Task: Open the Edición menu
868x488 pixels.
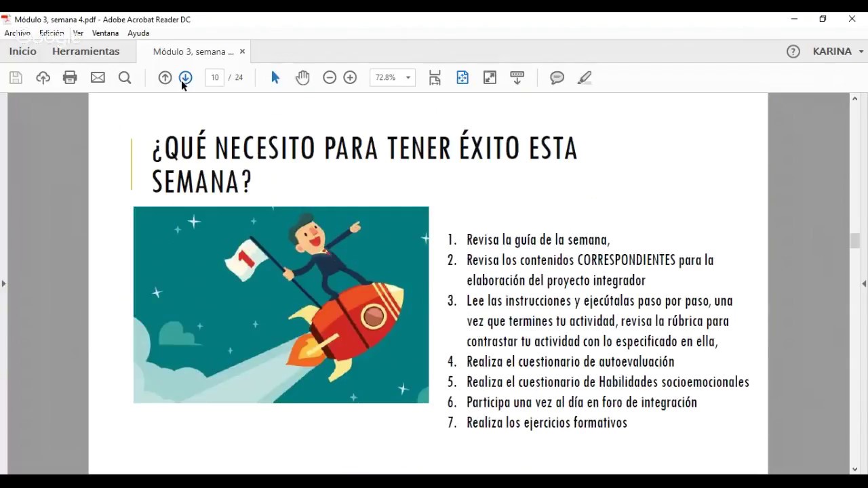Action: (x=52, y=33)
